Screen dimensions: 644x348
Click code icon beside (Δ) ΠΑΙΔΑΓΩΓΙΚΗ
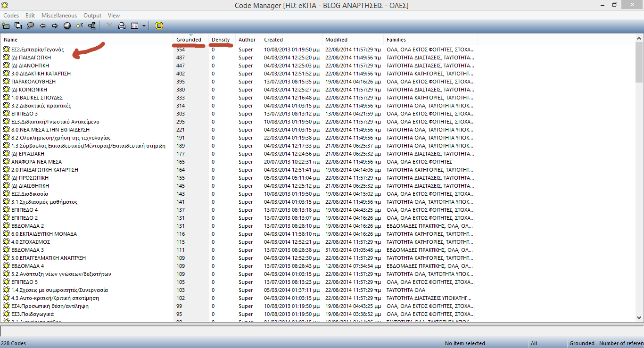[x=7, y=58]
